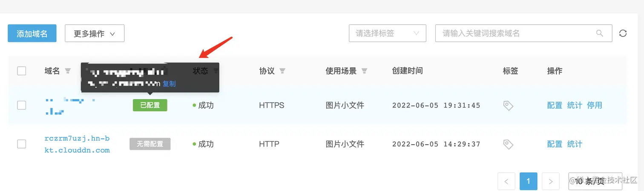Click the 创建时间 column header
The height and width of the screenshot is (191, 644).
[x=407, y=71]
